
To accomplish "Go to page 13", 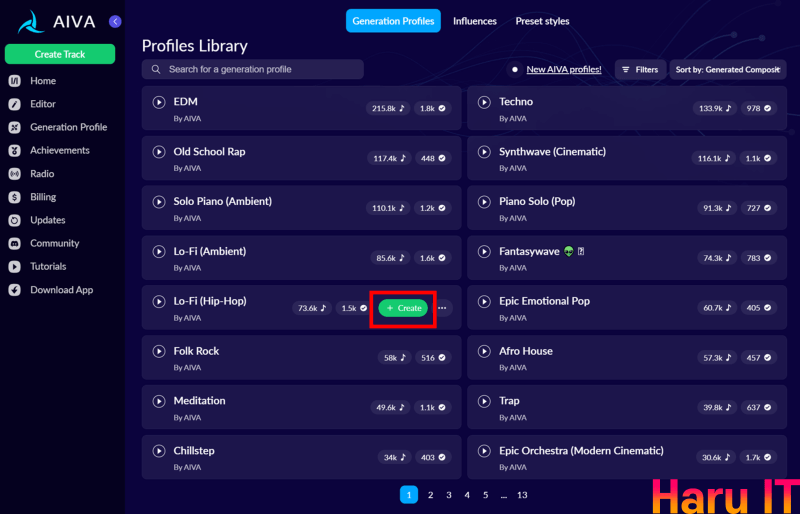I will pos(522,495).
